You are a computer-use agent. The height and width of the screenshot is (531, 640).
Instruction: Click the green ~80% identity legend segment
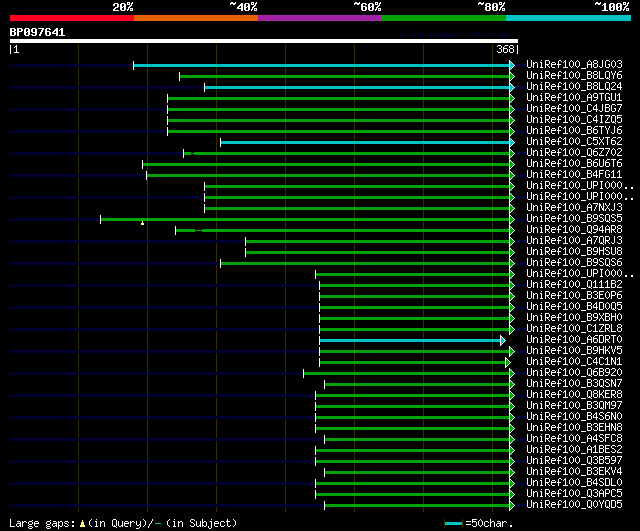click(x=444, y=18)
